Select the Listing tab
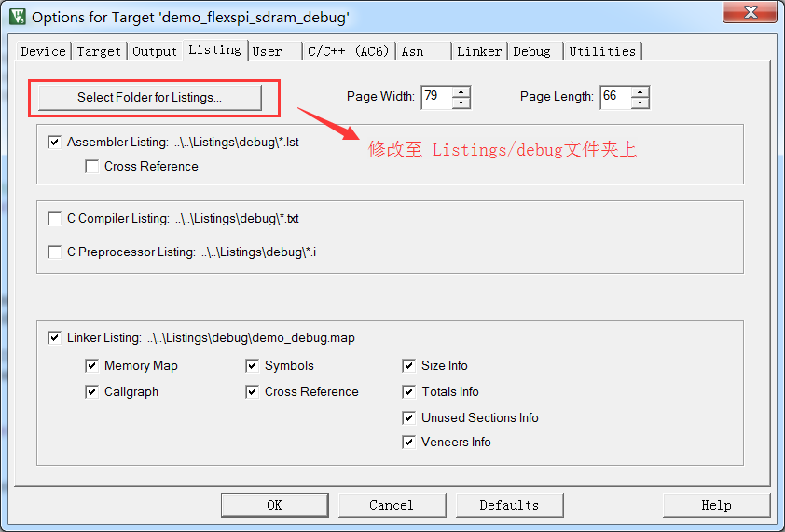The width and height of the screenshot is (785, 532). [214, 50]
